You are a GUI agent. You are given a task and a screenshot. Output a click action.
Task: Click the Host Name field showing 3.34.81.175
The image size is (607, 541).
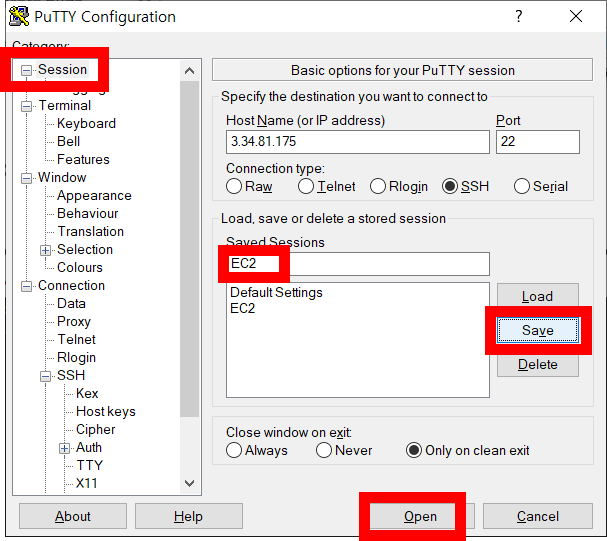pos(358,142)
